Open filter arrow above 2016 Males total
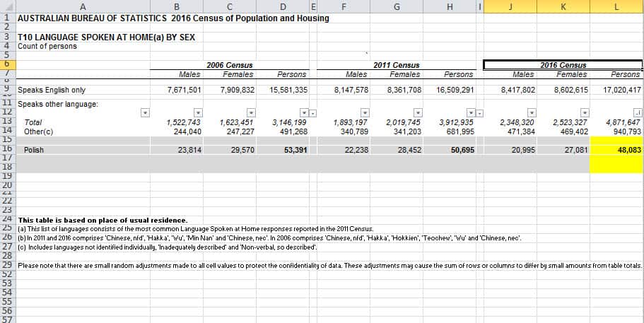644x323 pixels. 532,112
